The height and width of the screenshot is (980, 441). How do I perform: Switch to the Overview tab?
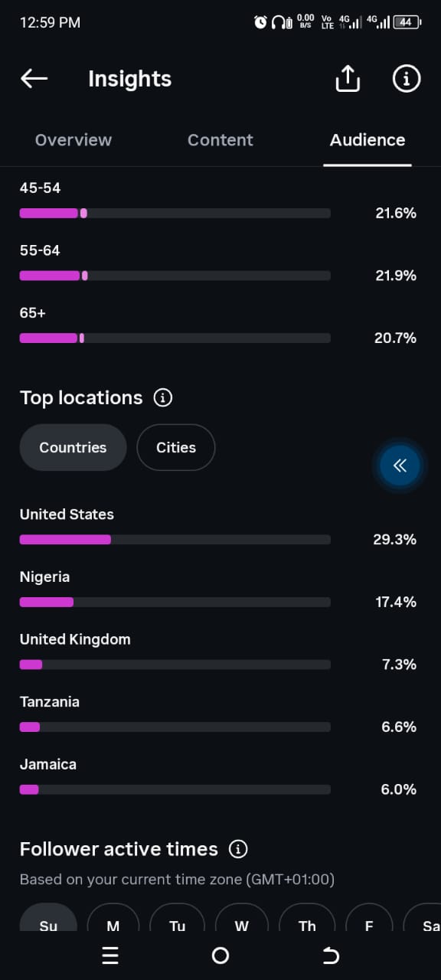click(73, 140)
